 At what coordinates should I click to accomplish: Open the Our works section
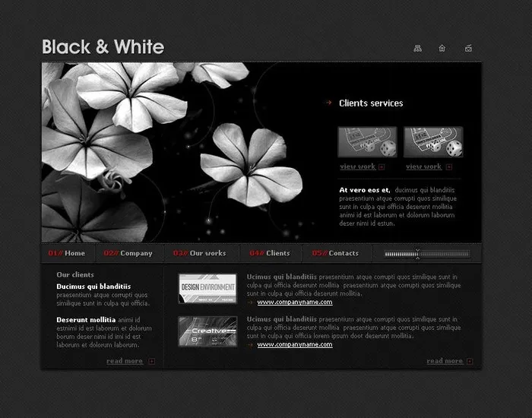200,253
